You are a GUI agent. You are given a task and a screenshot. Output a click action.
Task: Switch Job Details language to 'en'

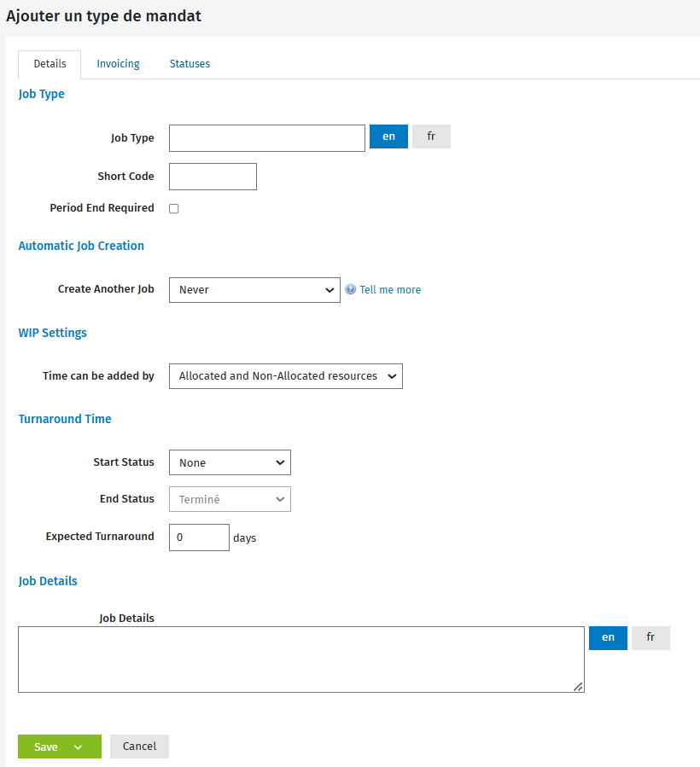pos(608,638)
